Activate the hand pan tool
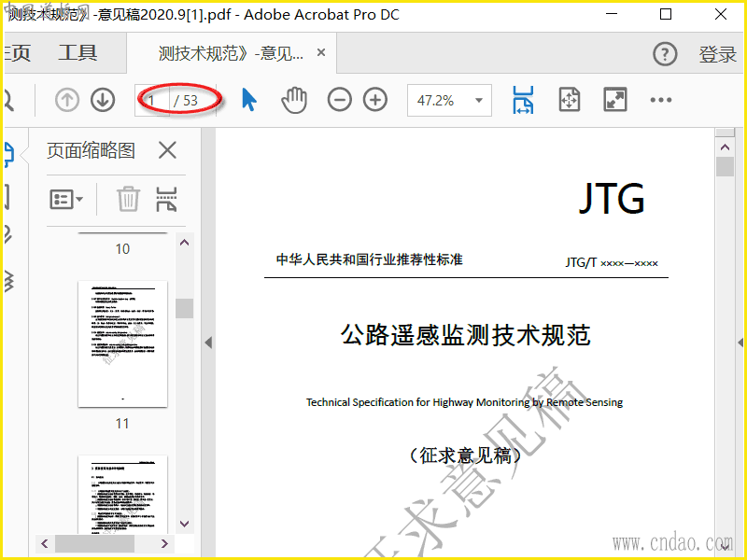Image resolution: width=747 pixels, height=560 pixels. point(294,100)
